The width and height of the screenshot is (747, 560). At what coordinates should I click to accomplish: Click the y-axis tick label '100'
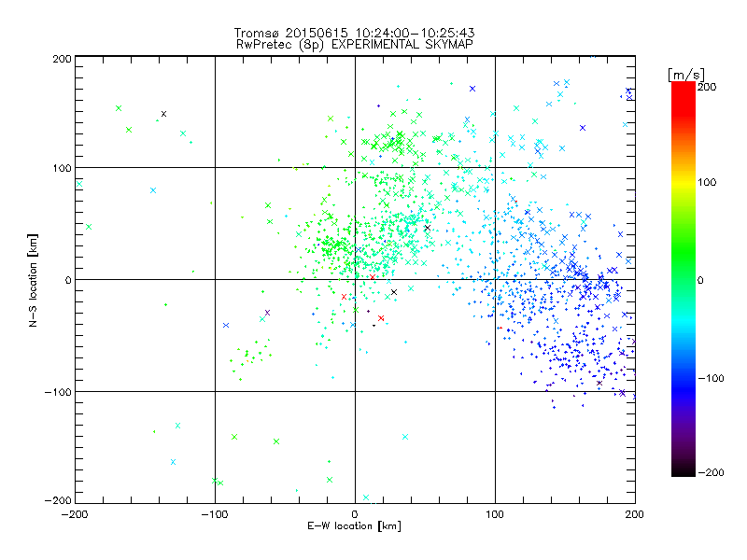(62, 168)
